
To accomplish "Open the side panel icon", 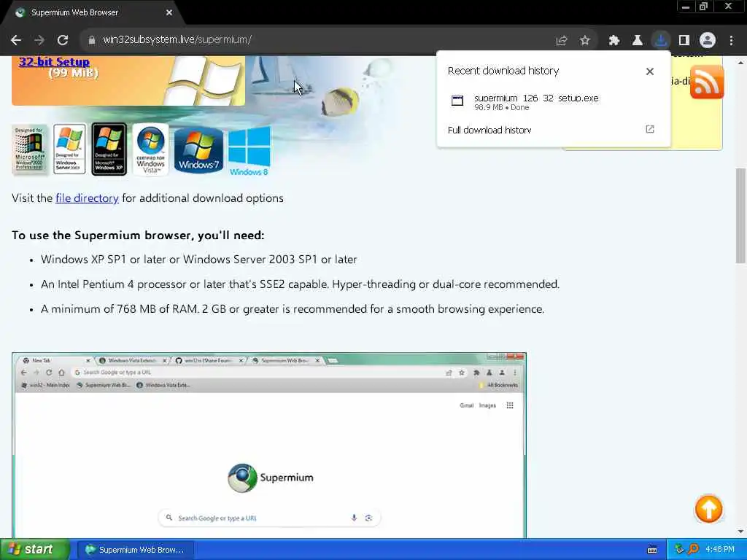I will [684, 41].
